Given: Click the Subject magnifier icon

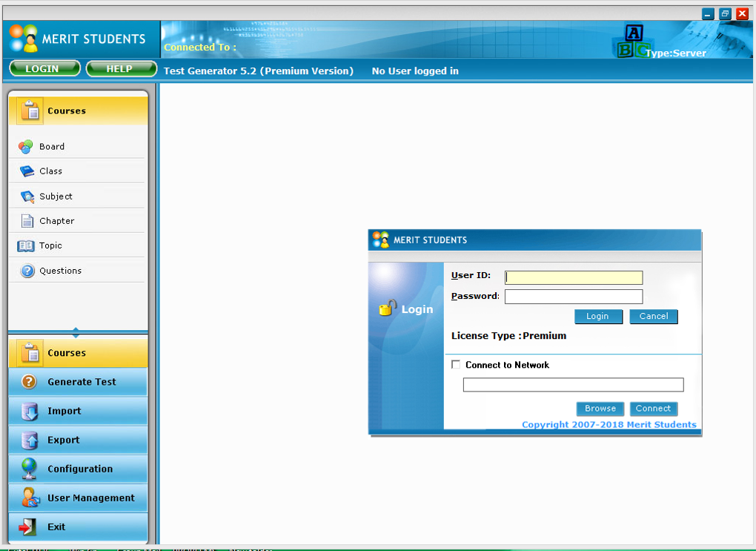Looking at the screenshot, I should click(x=27, y=197).
